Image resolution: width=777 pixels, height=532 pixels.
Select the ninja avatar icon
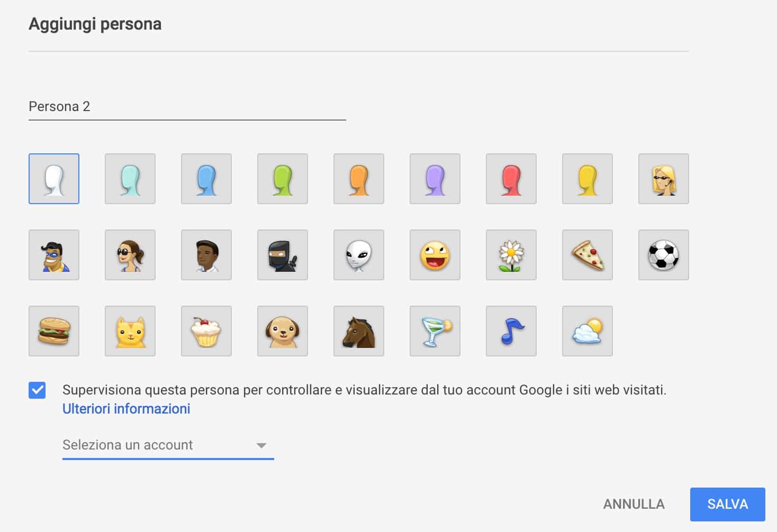pyautogui.click(x=283, y=255)
